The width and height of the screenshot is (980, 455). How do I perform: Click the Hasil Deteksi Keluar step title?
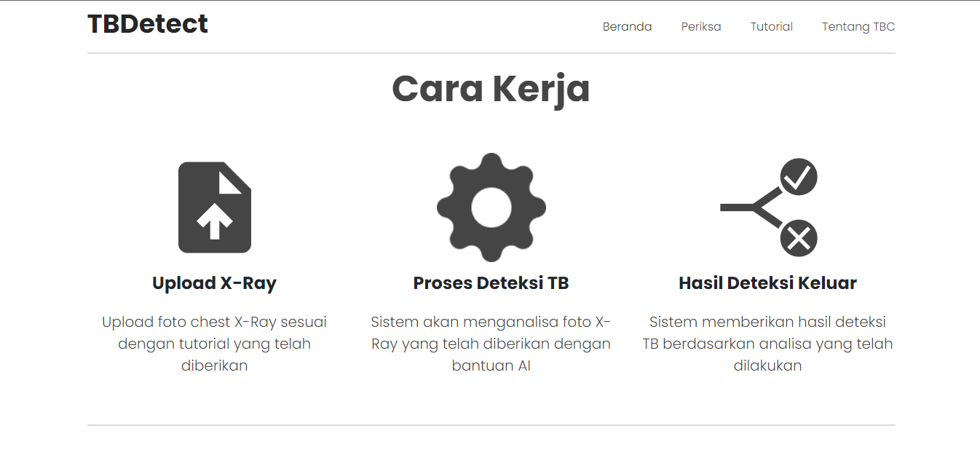(768, 282)
